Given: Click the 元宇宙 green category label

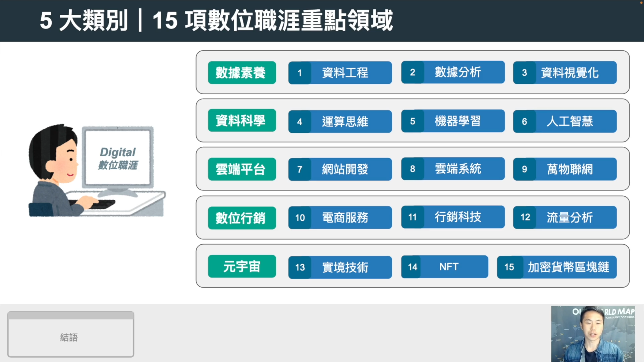Looking at the screenshot, I should (242, 266).
